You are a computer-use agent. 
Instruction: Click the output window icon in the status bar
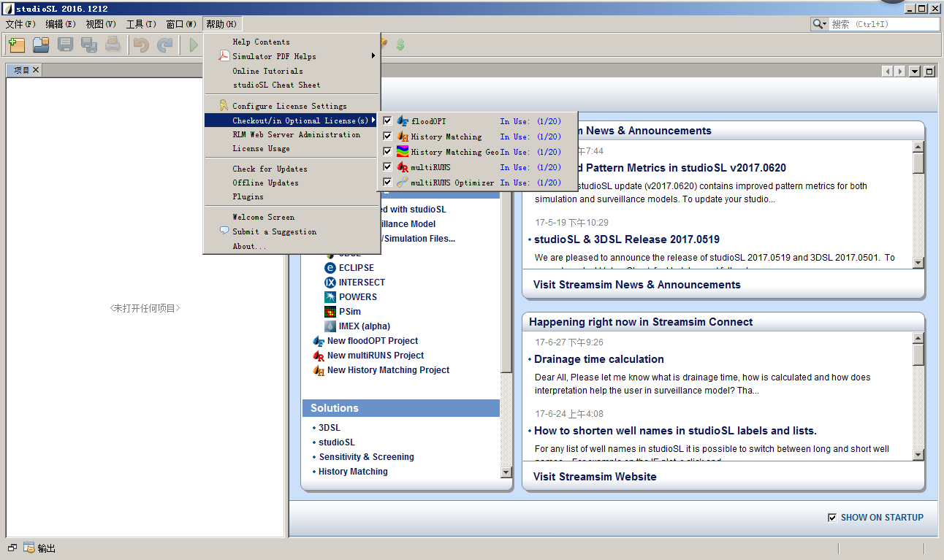tap(29, 548)
